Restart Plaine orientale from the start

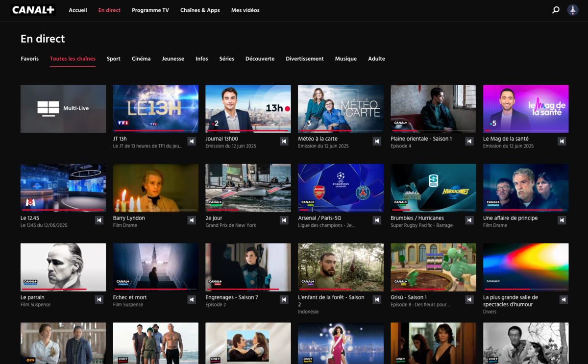point(469,141)
